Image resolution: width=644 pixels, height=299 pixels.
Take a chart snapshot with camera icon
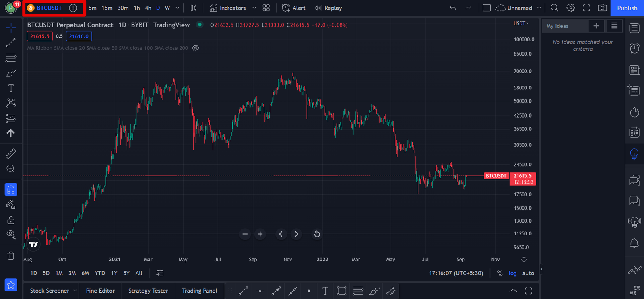coord(602,8)
